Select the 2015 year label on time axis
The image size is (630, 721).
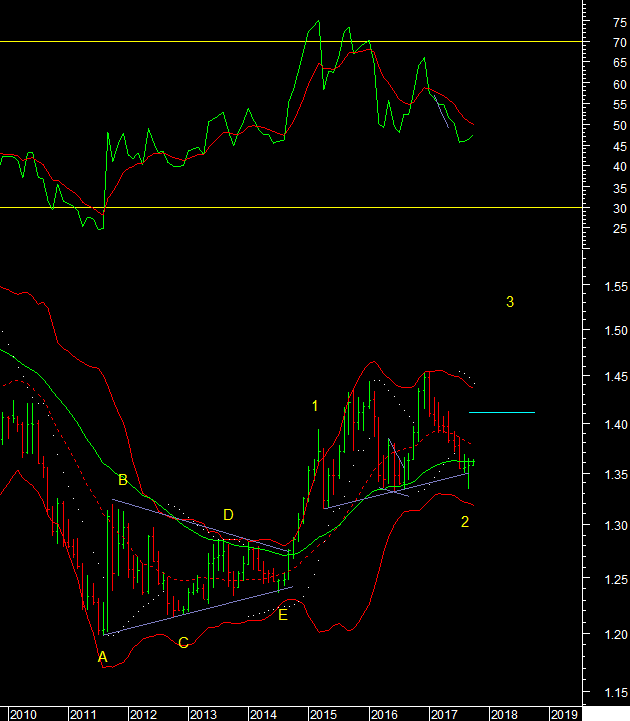pos(323,715)
